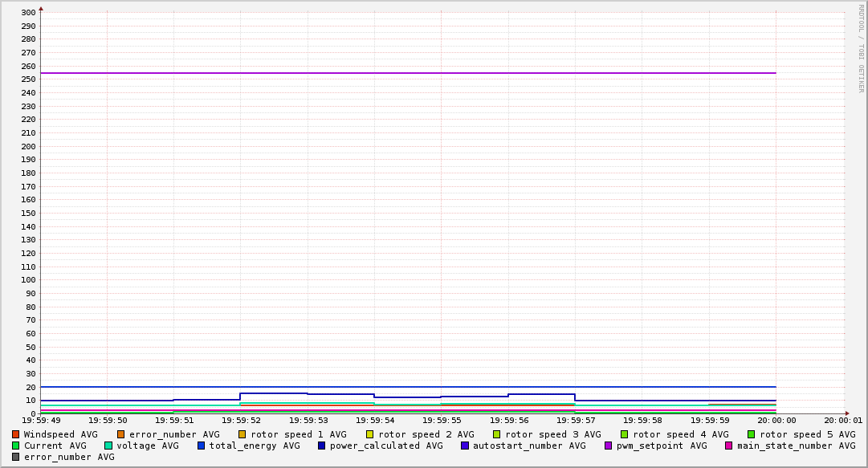This screenshot has height=468, width=868.
Task: Click the 250 value on the y-axis
Action: coord(28,79)
